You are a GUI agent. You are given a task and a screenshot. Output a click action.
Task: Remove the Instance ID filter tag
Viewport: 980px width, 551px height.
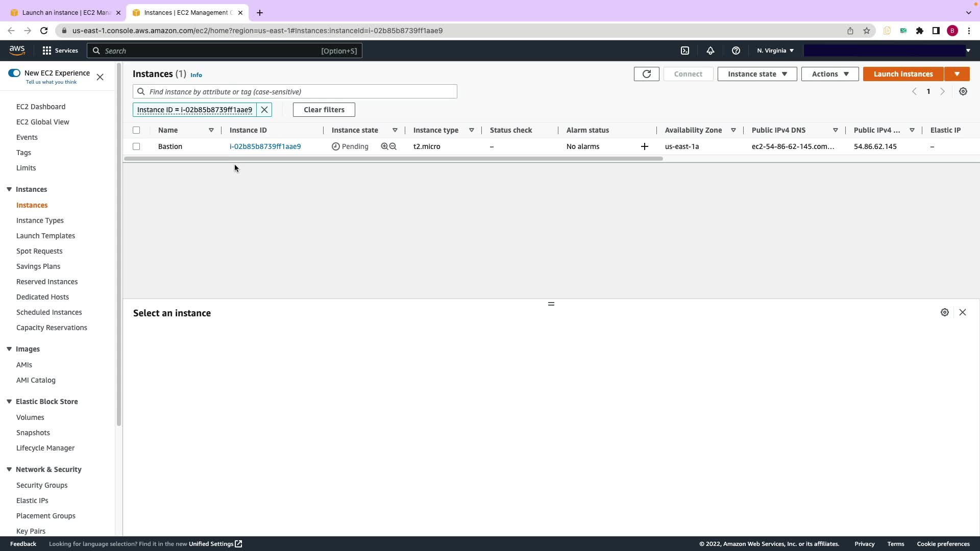264,110
